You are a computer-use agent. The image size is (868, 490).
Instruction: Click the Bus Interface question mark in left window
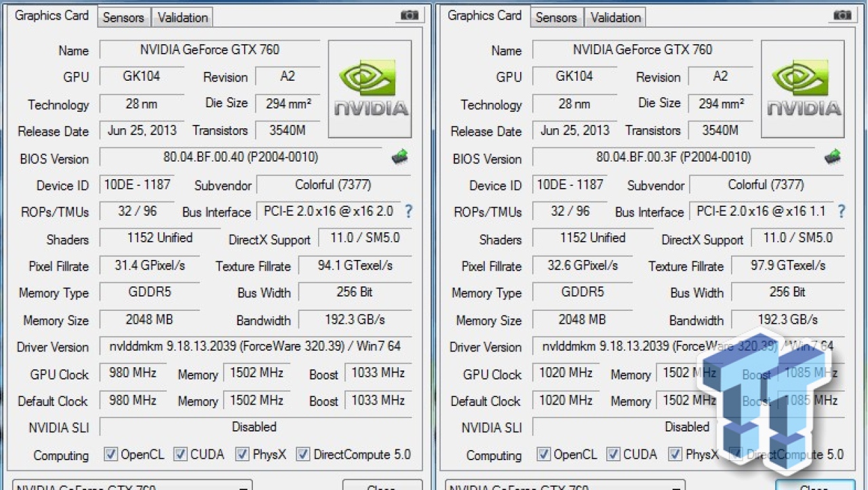(x=408, y=211)
